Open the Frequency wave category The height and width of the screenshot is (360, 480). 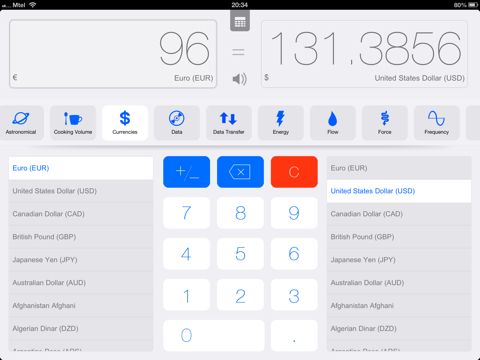coord(437,123)
